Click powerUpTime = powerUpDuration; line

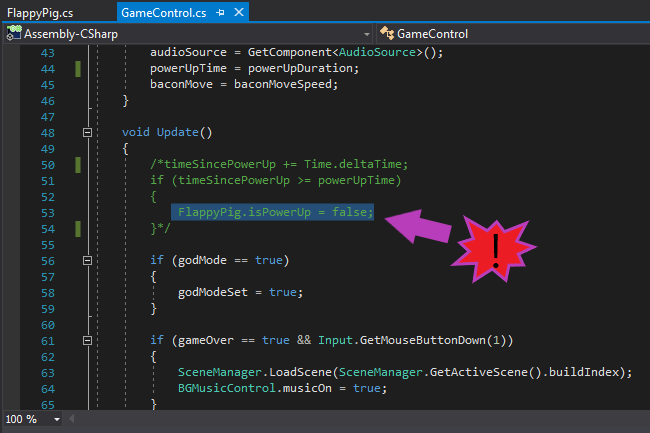pyautogui.click(x=254, y=68)
